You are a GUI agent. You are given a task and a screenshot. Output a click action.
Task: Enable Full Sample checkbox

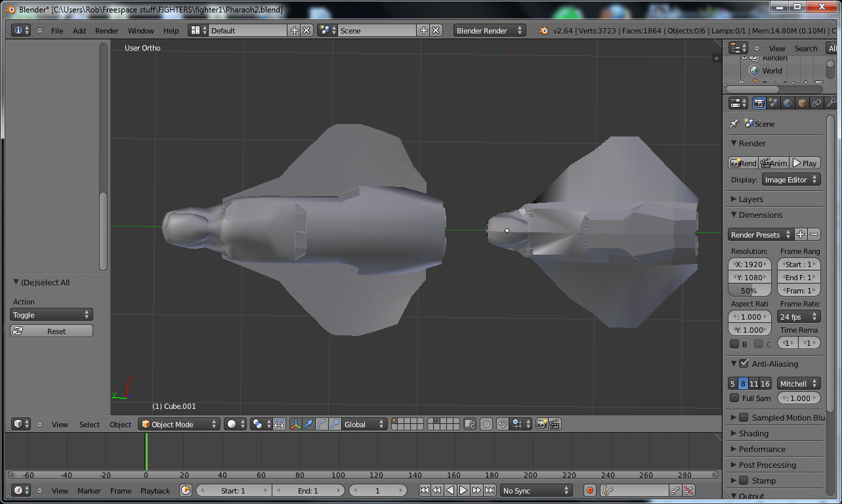click(x=734, y=398)
